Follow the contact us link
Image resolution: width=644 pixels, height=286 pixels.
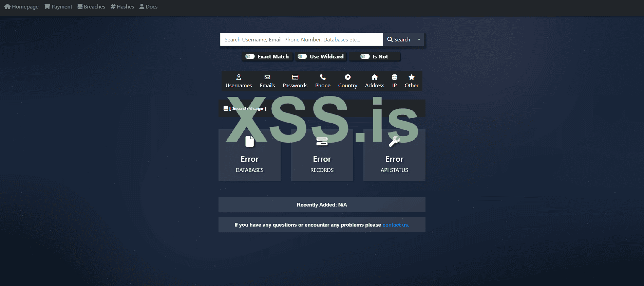(396, 225)
